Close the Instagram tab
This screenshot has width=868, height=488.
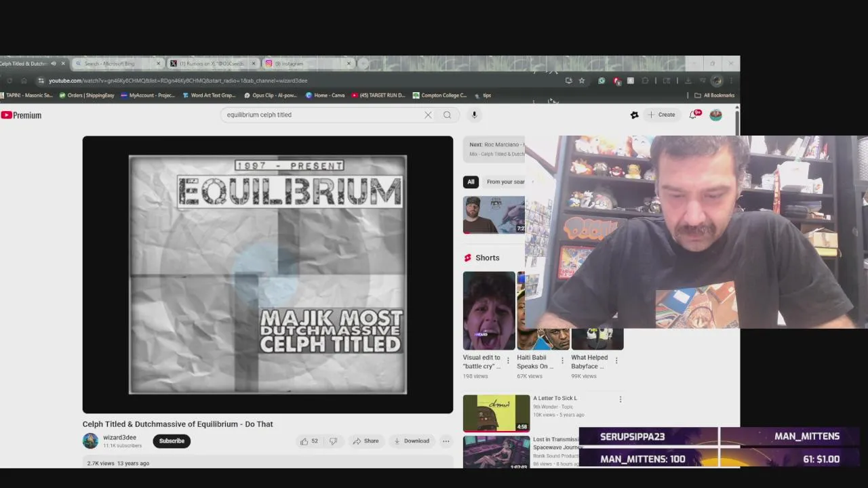pos(349,64)
